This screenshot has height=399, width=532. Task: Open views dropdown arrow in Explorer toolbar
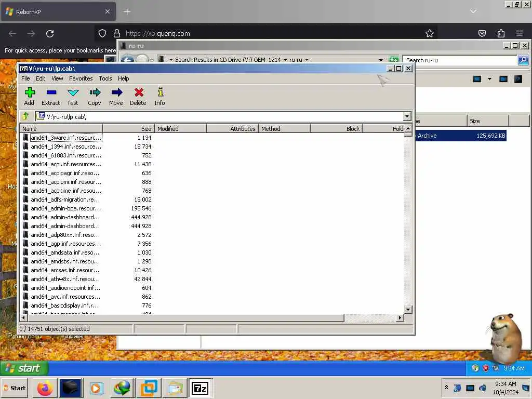point(489,79)
